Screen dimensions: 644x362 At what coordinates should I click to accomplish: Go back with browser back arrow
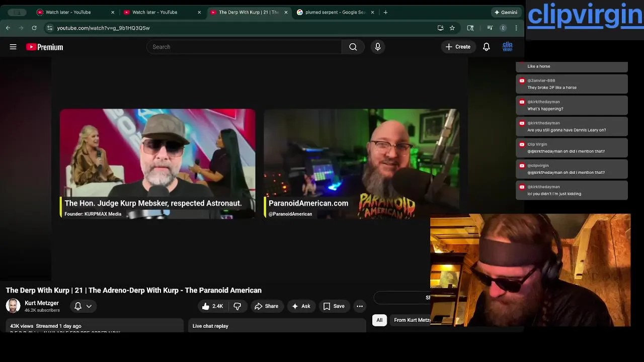click(x=8, y=28)
